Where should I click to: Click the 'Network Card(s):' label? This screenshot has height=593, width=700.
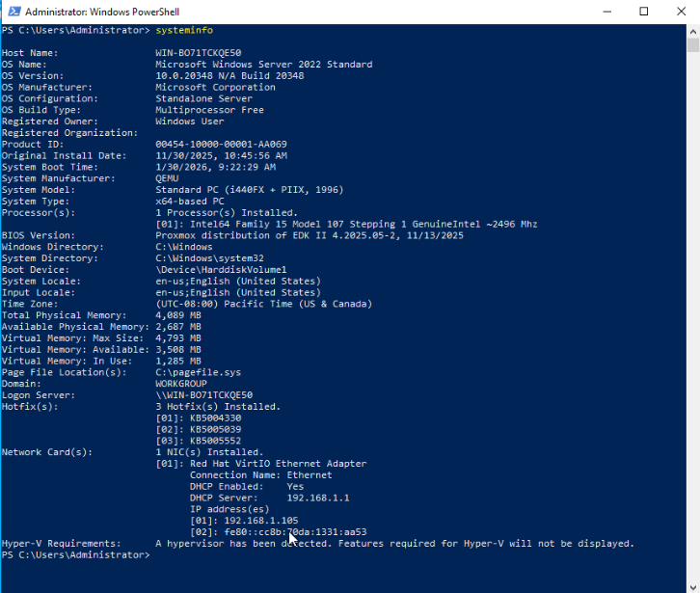click(47, 452)
